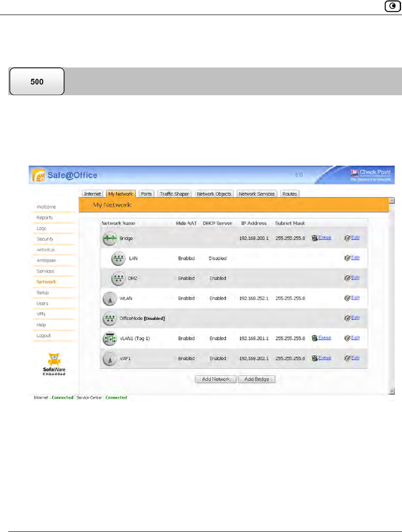The height and width of the screenshot is (532, 402).
Task: Click the edit pencil icon for VLAN1
Action: click(347, 338)
